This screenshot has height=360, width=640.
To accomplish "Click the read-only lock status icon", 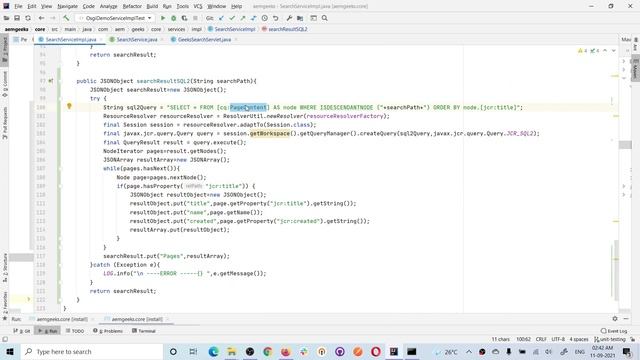I will tap(633, 339).
